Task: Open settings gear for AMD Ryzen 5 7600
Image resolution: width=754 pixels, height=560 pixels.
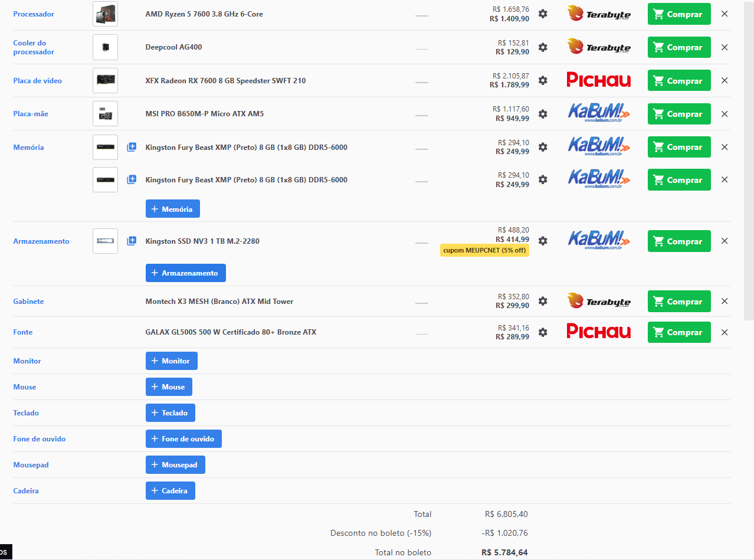Action: click(543, 14)
